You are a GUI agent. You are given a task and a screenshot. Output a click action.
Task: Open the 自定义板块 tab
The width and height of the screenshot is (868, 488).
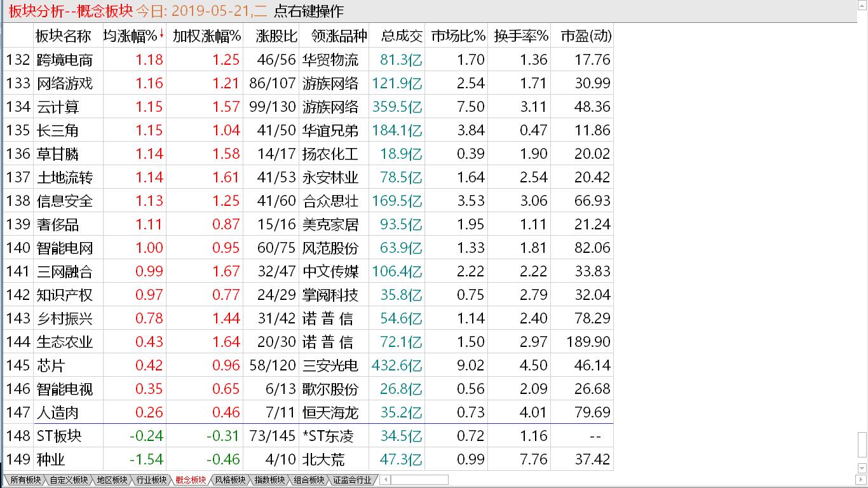pos(69,480)
